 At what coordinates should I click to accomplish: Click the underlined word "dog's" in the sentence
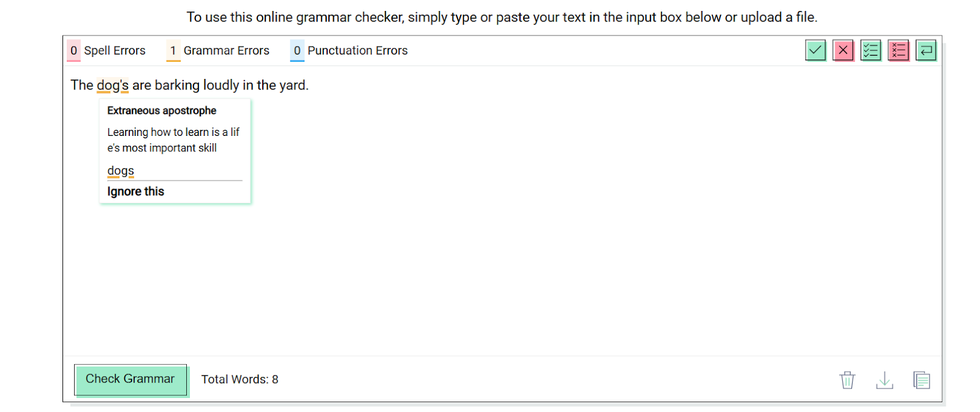coord(113,85)
